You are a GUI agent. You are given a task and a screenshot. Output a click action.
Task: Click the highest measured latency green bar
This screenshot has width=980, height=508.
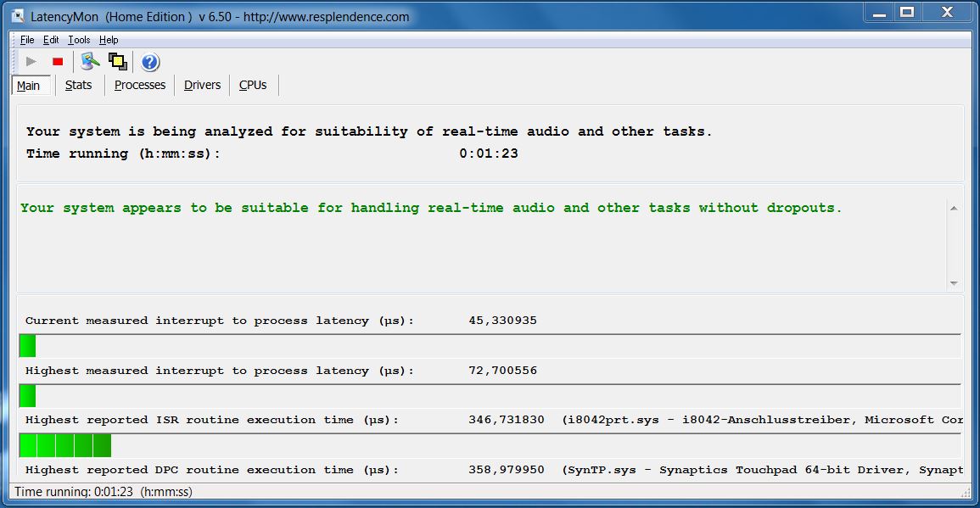(27, 395)
